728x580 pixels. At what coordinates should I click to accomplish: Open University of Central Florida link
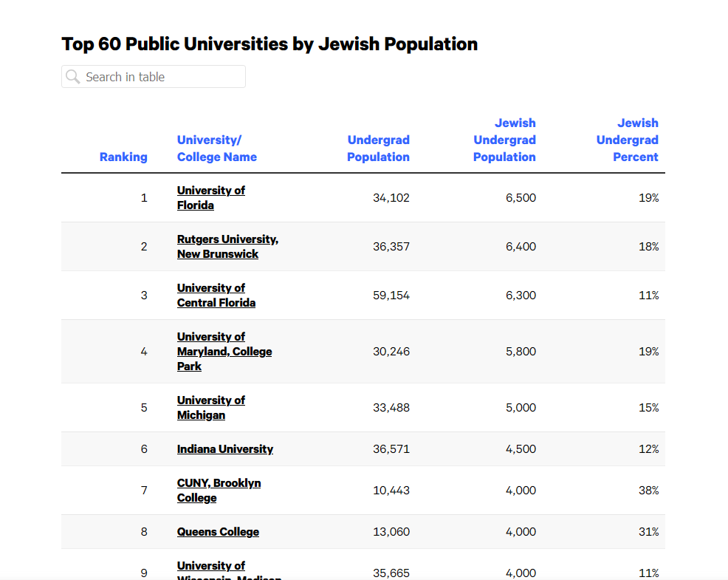(216, 296)
